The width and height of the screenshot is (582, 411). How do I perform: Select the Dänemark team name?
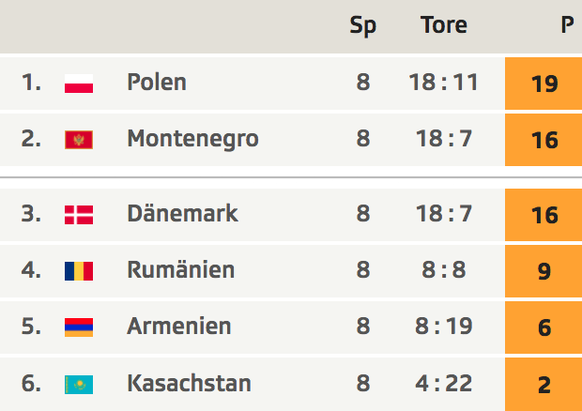pyautogui.click(x=182, y=213)
